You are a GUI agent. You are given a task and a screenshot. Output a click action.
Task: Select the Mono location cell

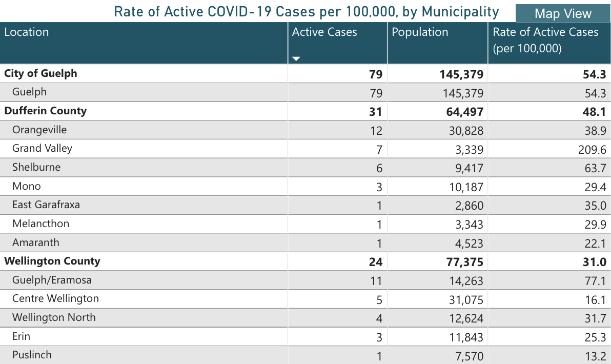coord(26,186)
